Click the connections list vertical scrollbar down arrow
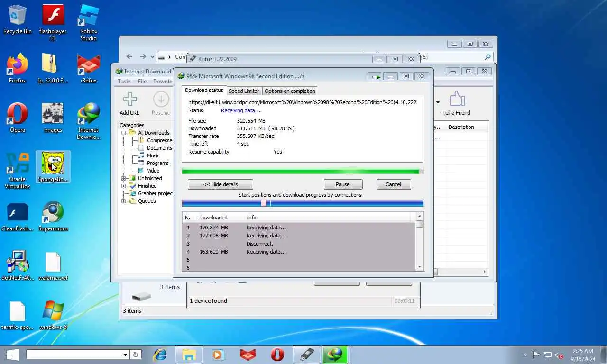 point(420,267)
